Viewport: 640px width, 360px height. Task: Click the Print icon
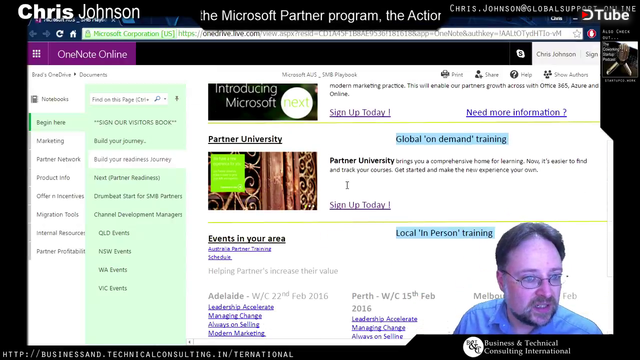[445, 74]
